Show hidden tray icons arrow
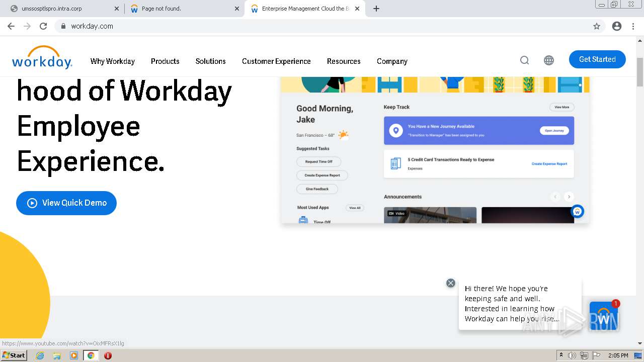Image resolution: width=644 pixels, height=362 pixels. click(x=561, y=355)
